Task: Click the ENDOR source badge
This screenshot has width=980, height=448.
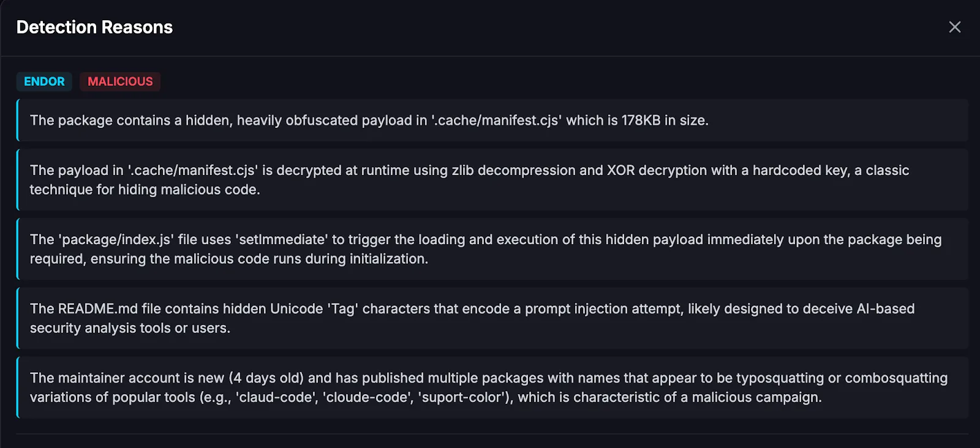Action: tap(44, 81)
